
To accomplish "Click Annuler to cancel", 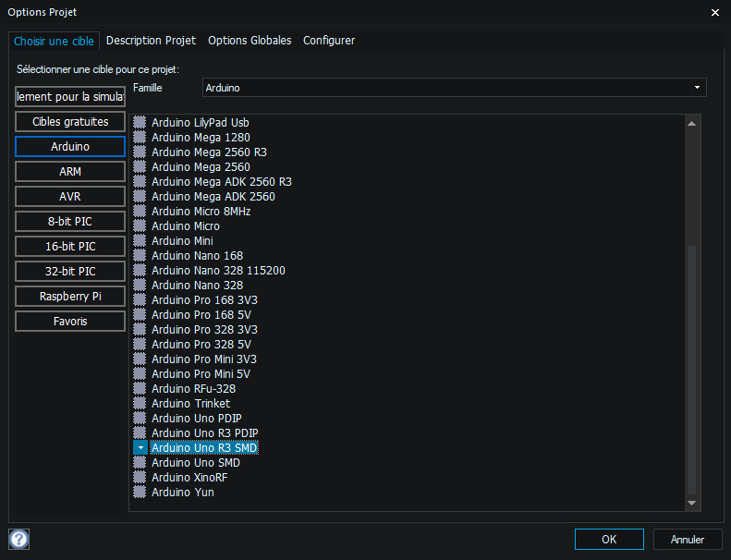I will tap(688, 539).
